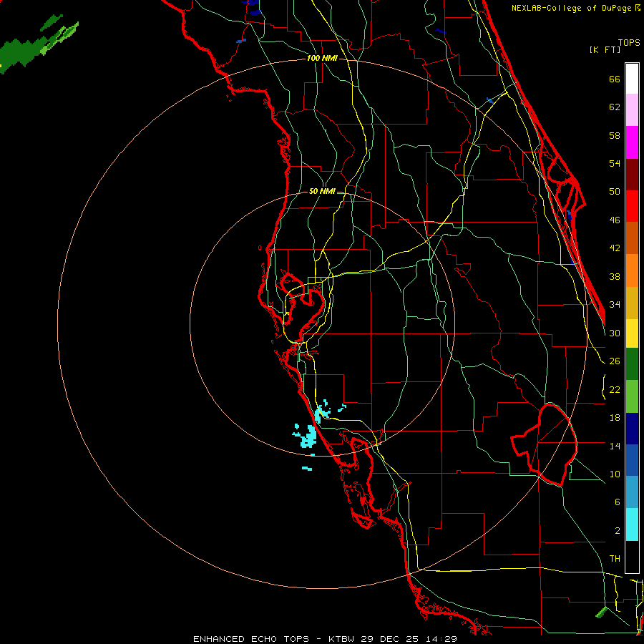Click the 66 legend value
The image size is (644, 644).
(615, 79)
